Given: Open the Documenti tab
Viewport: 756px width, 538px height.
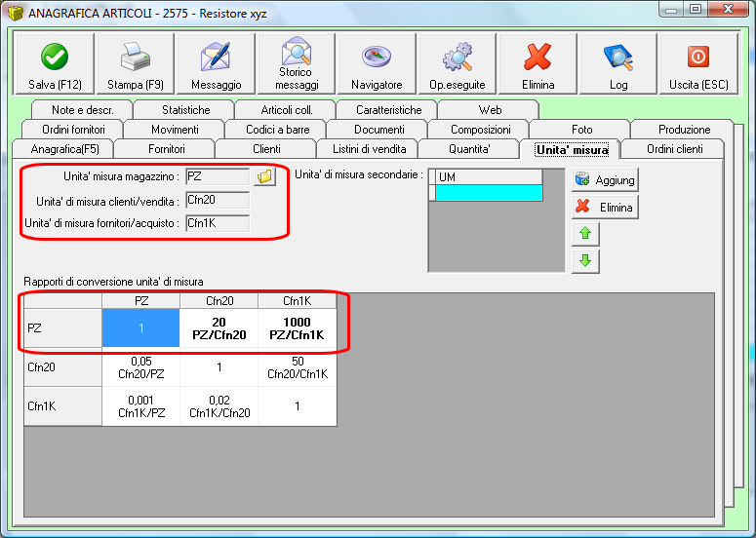Looking at the screenshot, I should point(378,129).
